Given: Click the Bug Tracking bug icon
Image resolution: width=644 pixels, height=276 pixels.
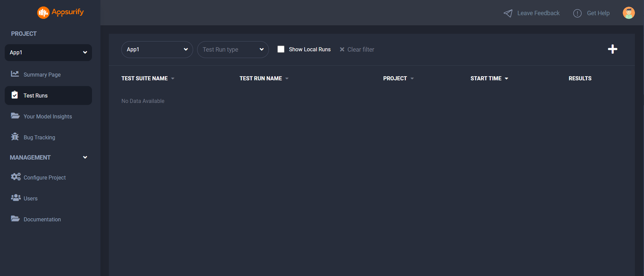Looking at the screenshot, I should click(15, 137).
